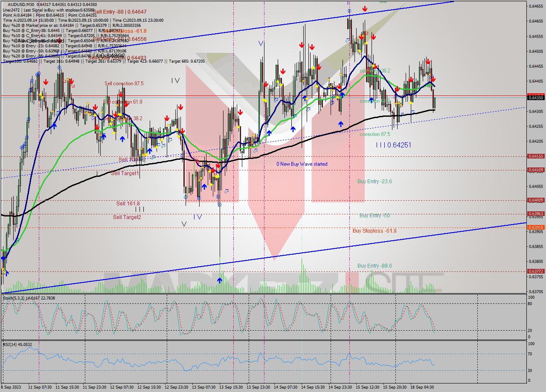The height and width of the screenshot is (392, 546).
Task: Click the 'Sell Entry -88 | 0.64647' label
Action: [x=120, y=12]
